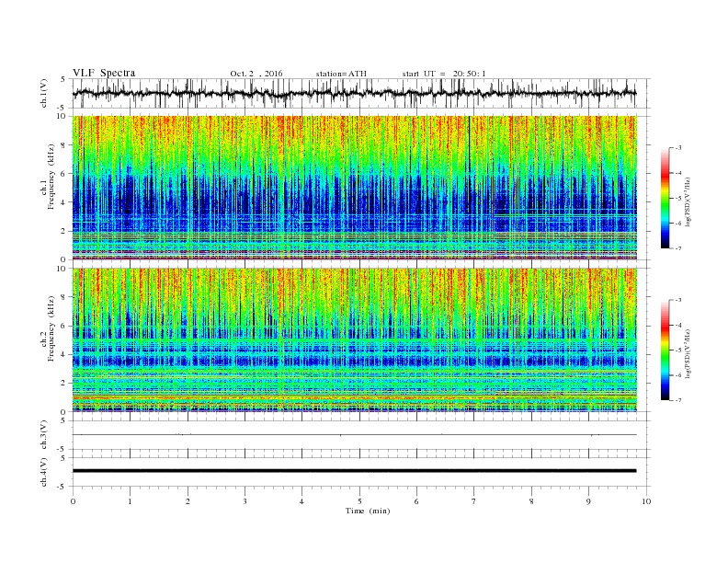This screenshot has width=728, height=563.
Task: Click the "VLF Spectra" plot title
Action: [x=104, y=73]
